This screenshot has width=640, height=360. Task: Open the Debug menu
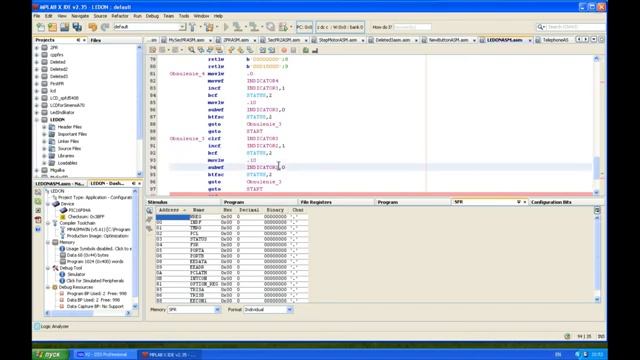coord(152,16)
